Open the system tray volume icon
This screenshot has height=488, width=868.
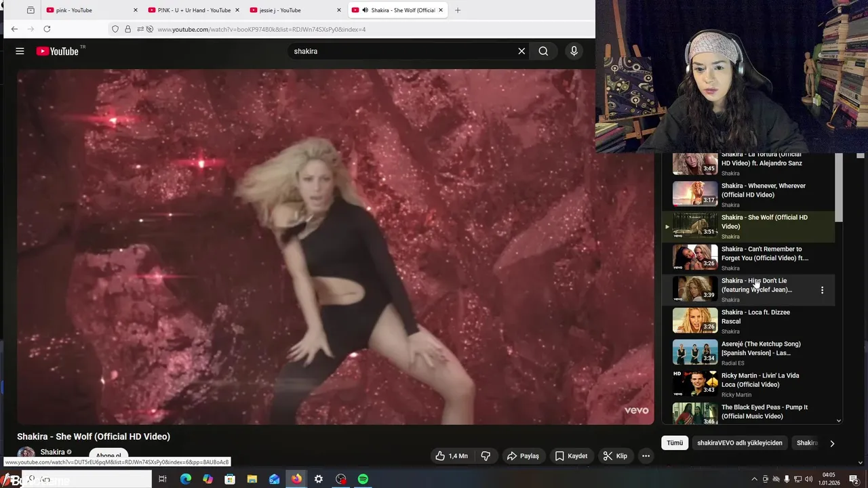tap(808, 479)
